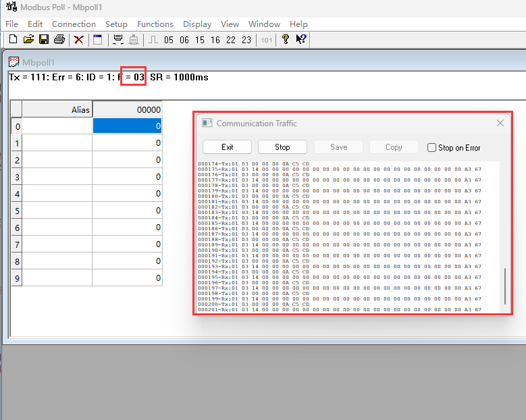Viewport: 526px width, 420px height.
Task: Open the Edit menu
Action: tap(35, 24)
